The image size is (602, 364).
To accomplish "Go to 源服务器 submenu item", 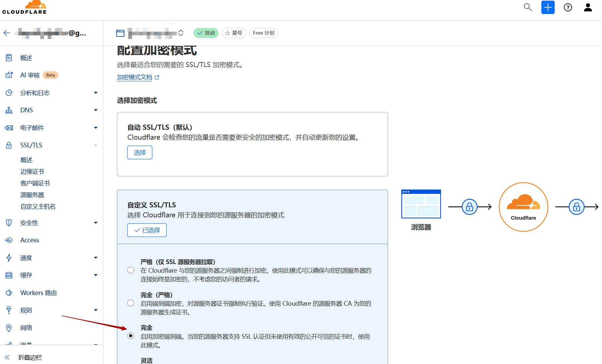I will point(32,195).
